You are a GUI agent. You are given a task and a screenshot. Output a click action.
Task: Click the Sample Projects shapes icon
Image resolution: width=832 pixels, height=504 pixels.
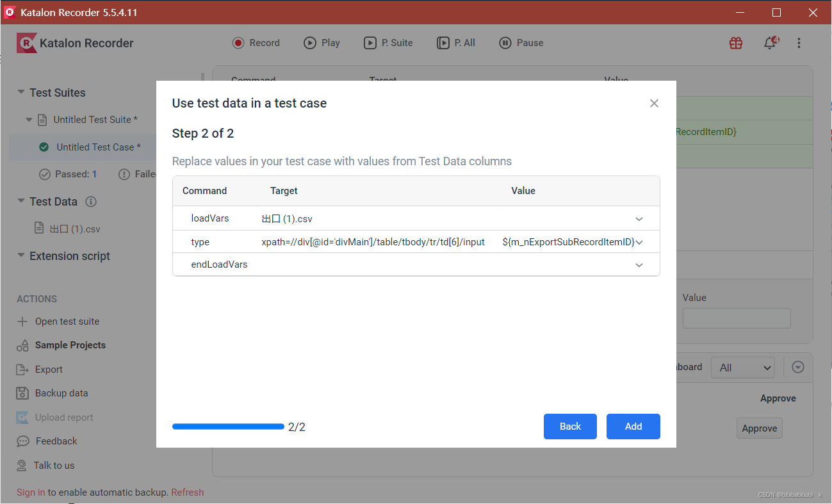pyautogui.click(x=22, y=345)
